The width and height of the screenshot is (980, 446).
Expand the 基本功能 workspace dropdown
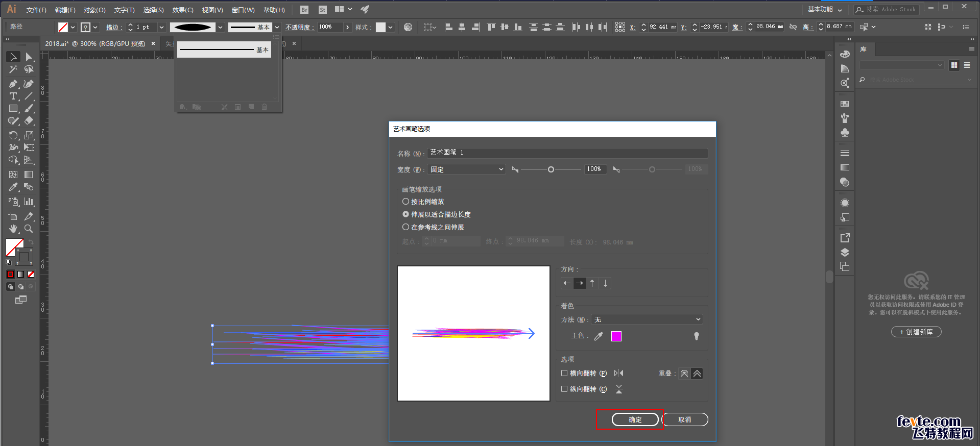[x=825, y=9]
